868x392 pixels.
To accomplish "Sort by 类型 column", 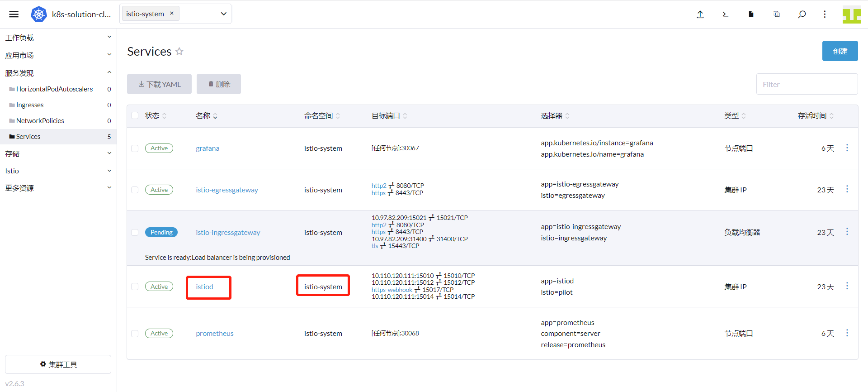I will point(735,116).
